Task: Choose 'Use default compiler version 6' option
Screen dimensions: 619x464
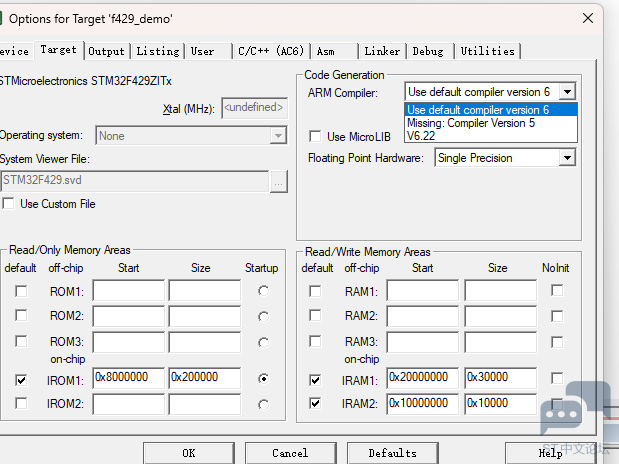Action: [491, 109]
